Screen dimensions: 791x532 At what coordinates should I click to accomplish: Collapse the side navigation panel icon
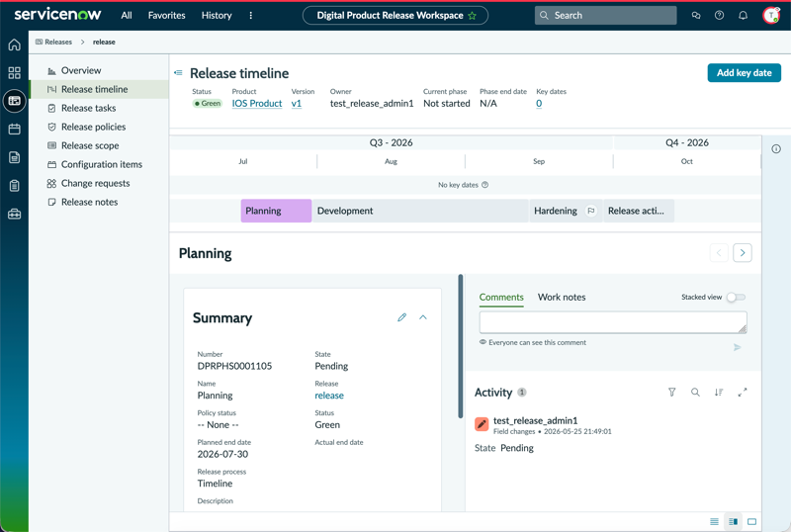pos(178,73)
